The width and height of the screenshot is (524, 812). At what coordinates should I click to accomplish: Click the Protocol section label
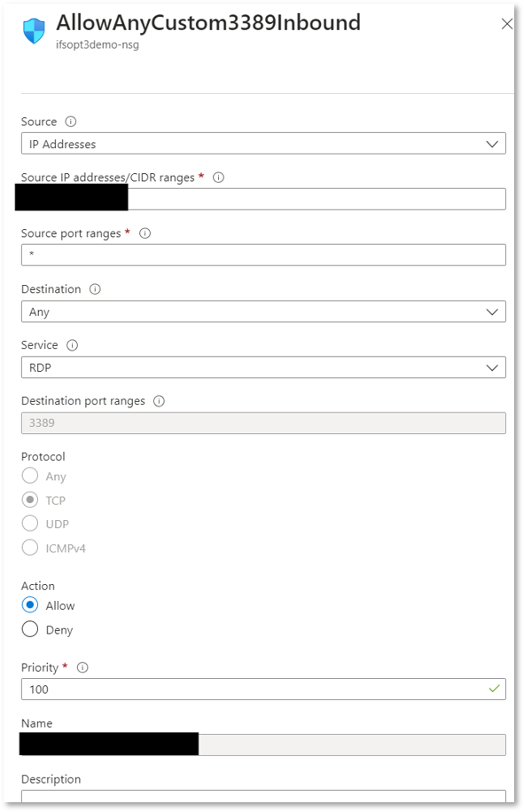click(x=43, y=457)
